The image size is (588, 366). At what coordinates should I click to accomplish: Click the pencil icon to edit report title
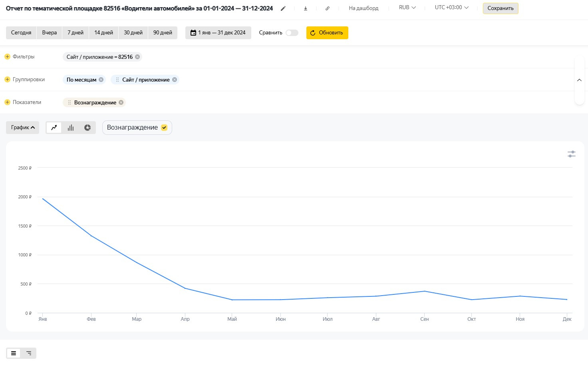click(283, 8)
